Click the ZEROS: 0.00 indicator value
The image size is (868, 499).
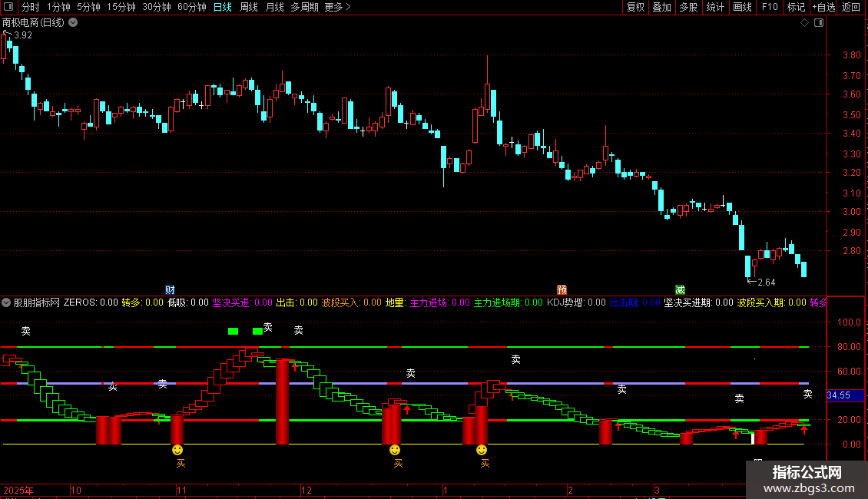tap(91, 302)
